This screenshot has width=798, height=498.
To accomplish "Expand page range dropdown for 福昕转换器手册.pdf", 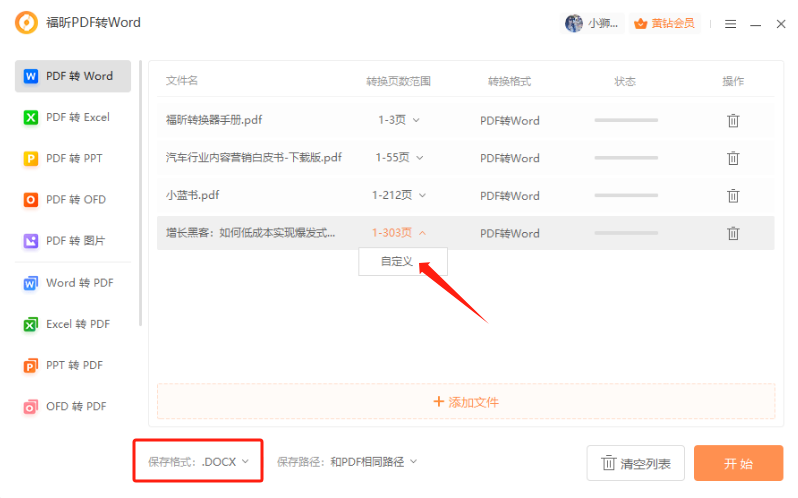I will (398, 120).
